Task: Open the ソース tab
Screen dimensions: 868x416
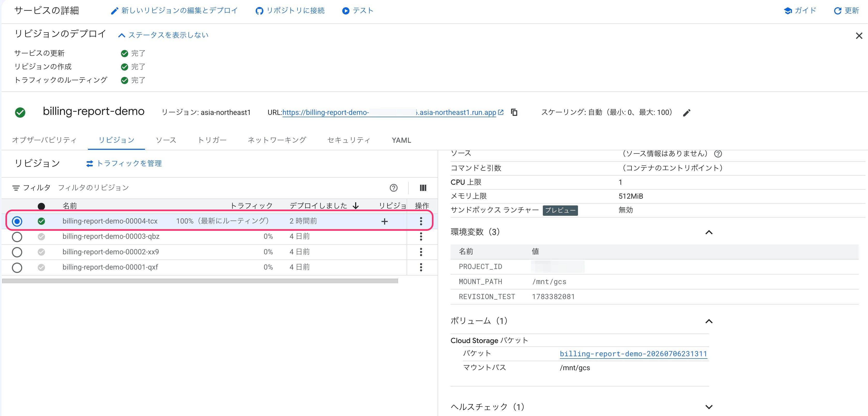Action: tap(166, 140)
